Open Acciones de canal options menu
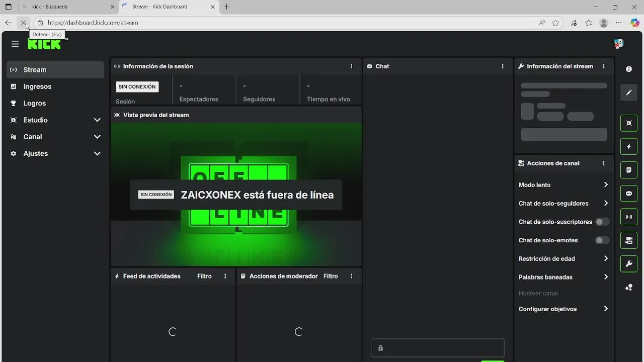Screen dimensions: 644x362 point(604,163)
